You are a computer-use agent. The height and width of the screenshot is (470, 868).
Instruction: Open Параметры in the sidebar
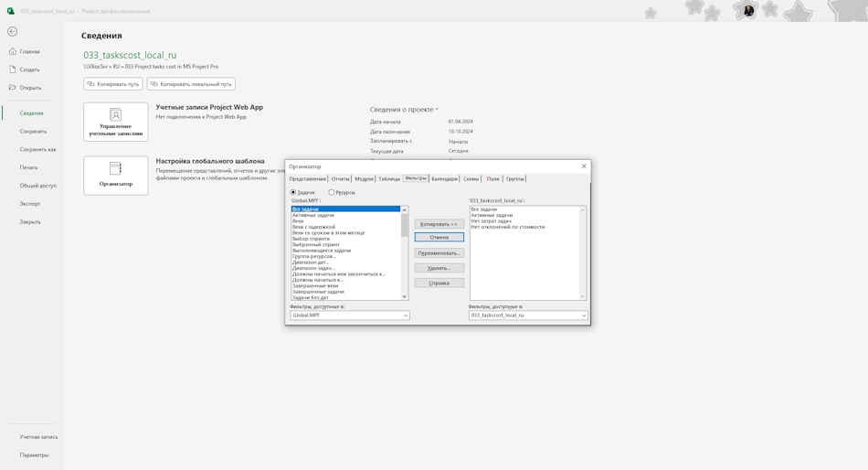pyautogui.click(x=34, y=455)
